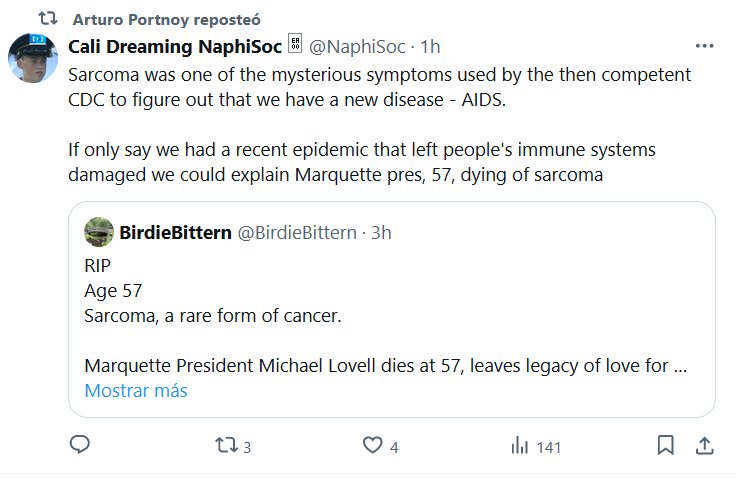Click Cali Dreaming NaphiSoc profile avatar

[32, 56]
